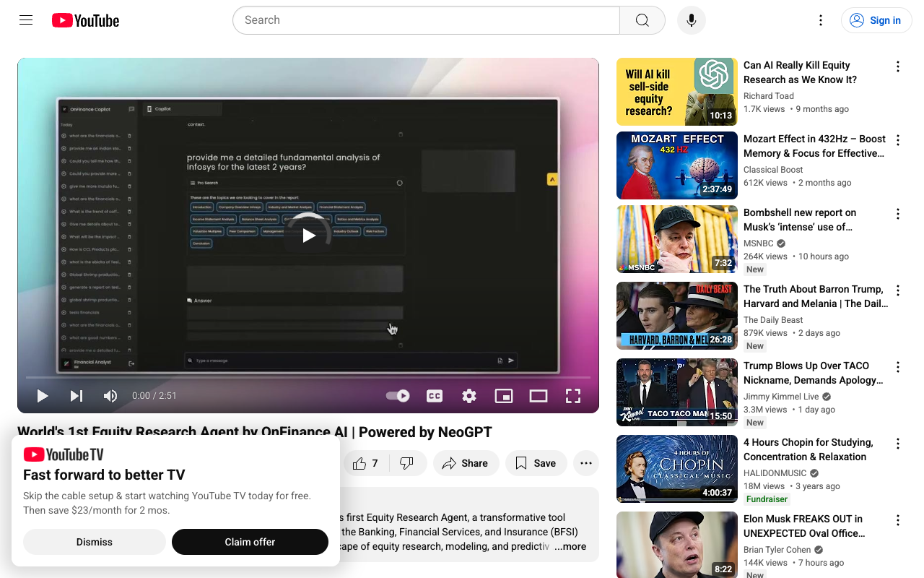This screenshot has width=924, height=578.
Task: Start voice search with microphone
Action: pyautogui.click(x=692, y=20)
